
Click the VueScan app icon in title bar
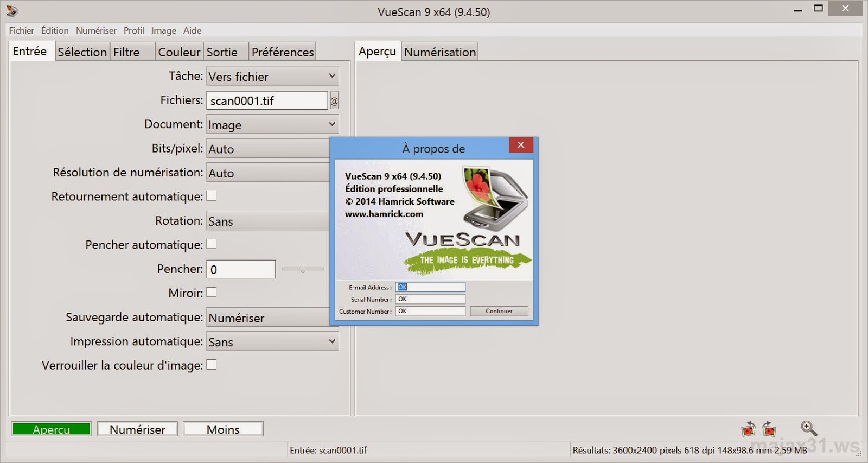coord(12,11)
